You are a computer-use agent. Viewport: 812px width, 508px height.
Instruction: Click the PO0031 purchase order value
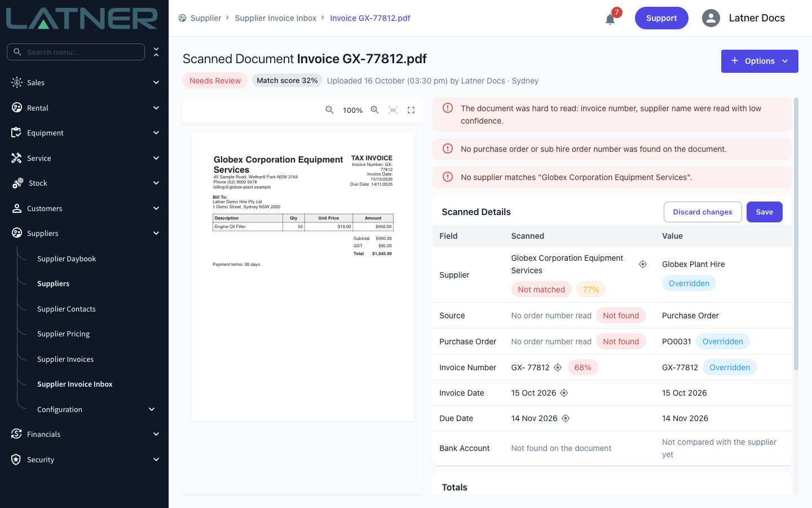(676, 341)
